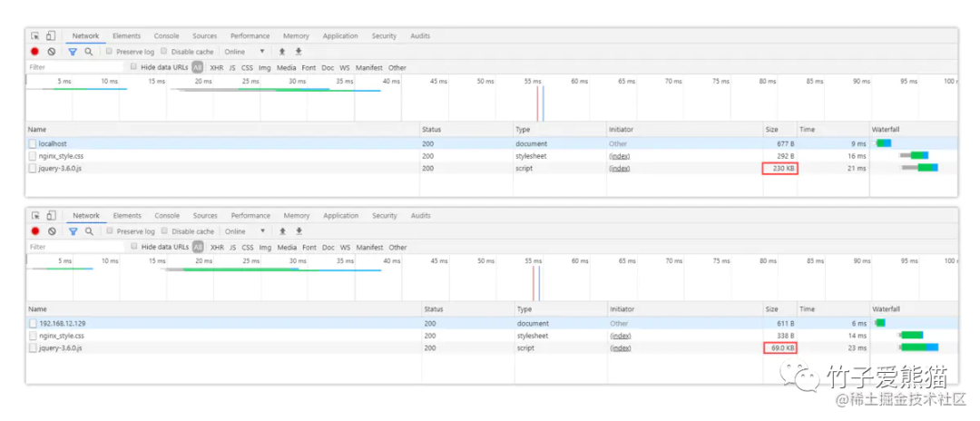980x421 pixels.
Task: Open the Application tab in the 192.168.12.129 panel
Action: (x=340, y=216)
